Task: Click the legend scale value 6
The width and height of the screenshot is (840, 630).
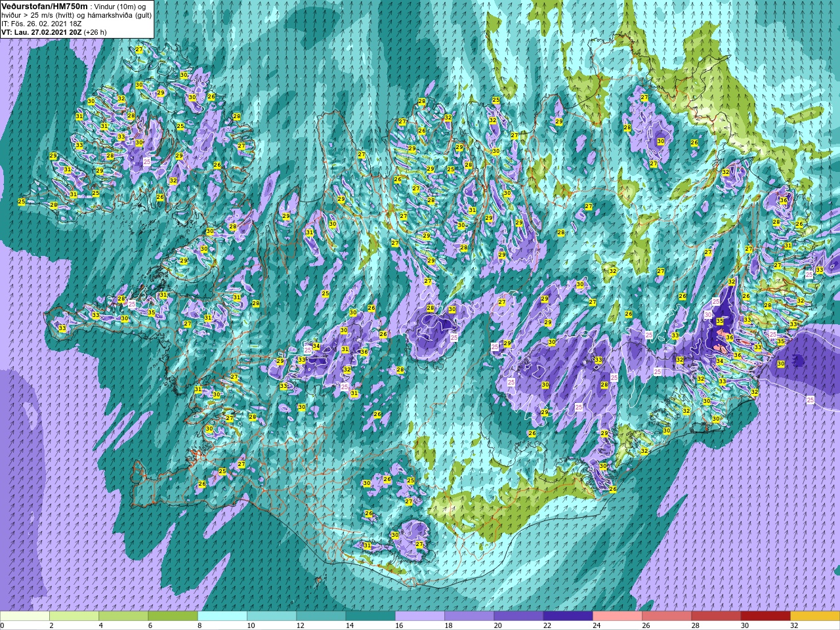Action: [150, 625]
